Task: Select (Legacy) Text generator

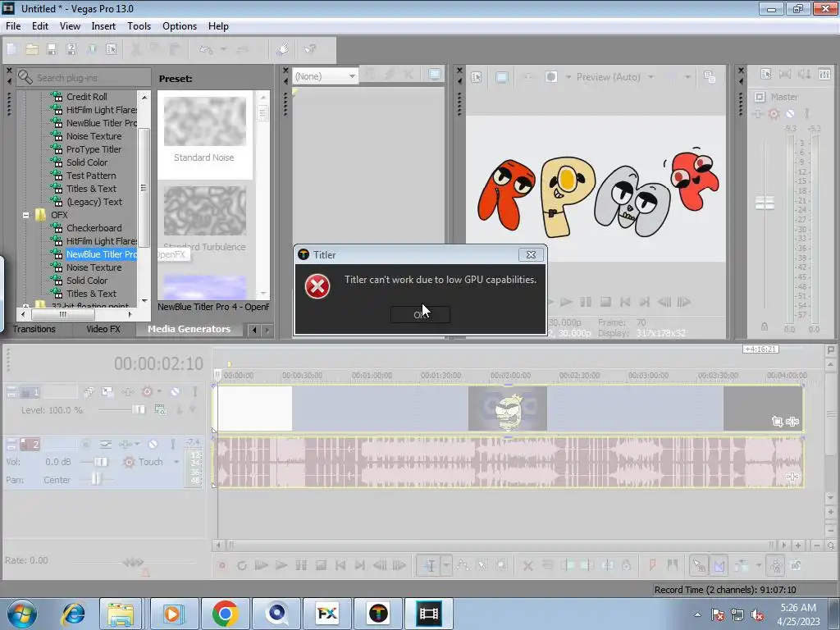Action: coord(94,202)
